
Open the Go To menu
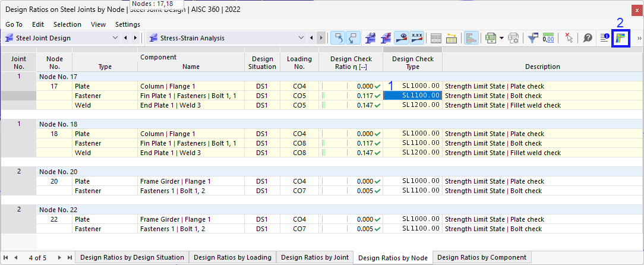(x=14, y=24)
